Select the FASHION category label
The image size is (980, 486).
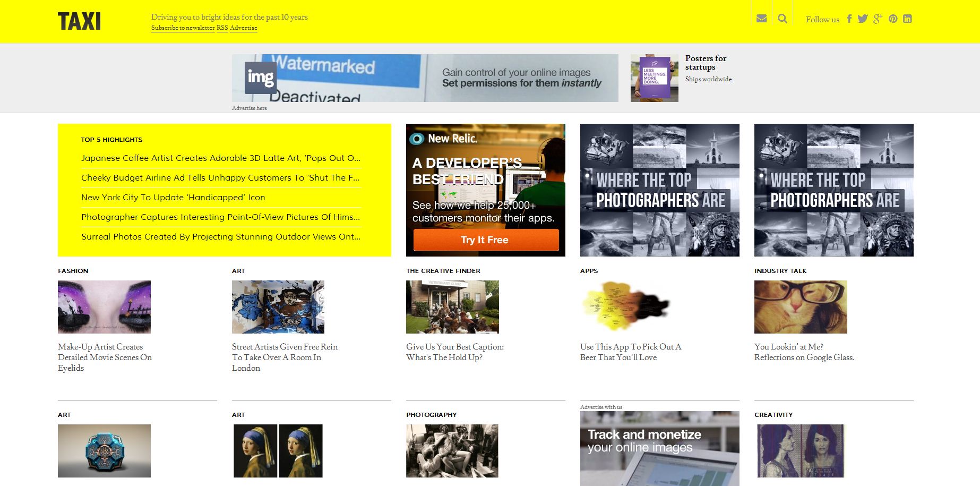pos(73,271)
